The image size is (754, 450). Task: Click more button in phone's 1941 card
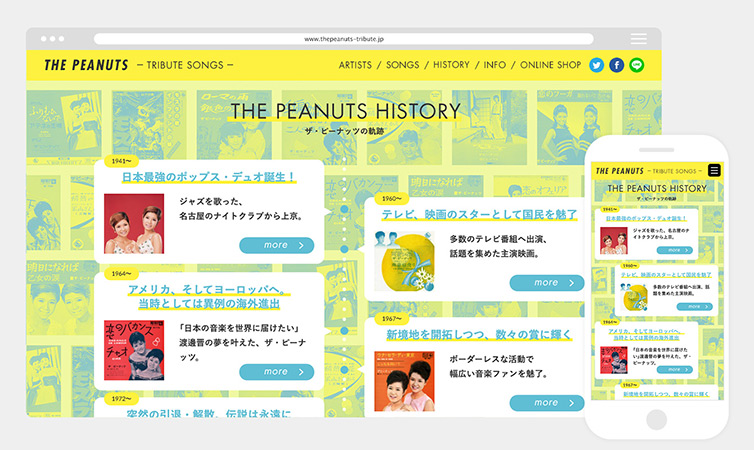[675, 250]
